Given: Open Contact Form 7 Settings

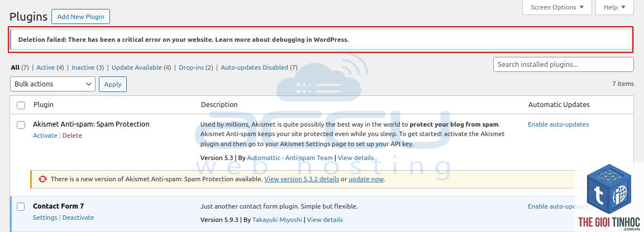Looking at the screenshot, I should [x=45, y=217].
